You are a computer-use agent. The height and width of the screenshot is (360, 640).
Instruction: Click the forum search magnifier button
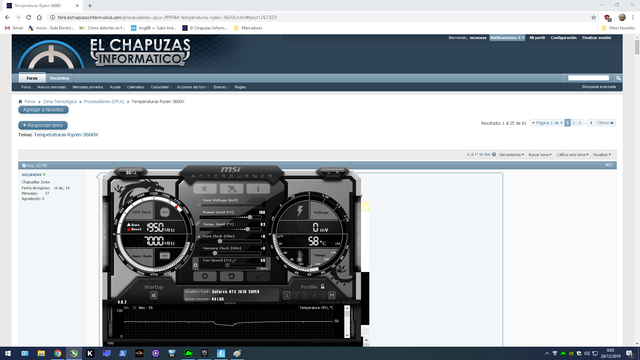618,78
